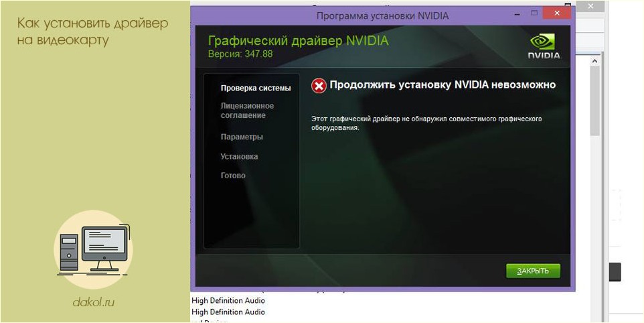Image resolution: width=644 pixels, height=323 pixels.
Task: Select the Параметры step in sidebar
Action: [242, 137]
